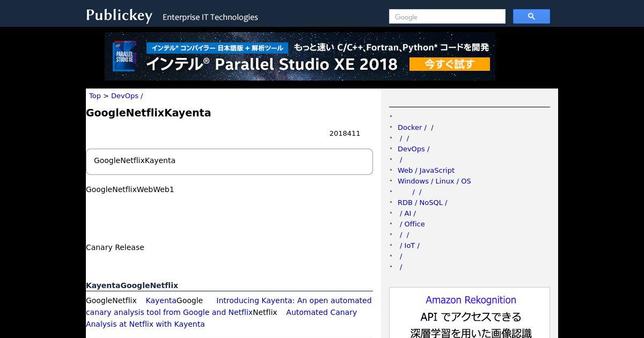This screenshot has width=644, height=338.
Task: Click the orange 今すぐ試す banner button
Action: pyautogui.click(x=450, y=64)
